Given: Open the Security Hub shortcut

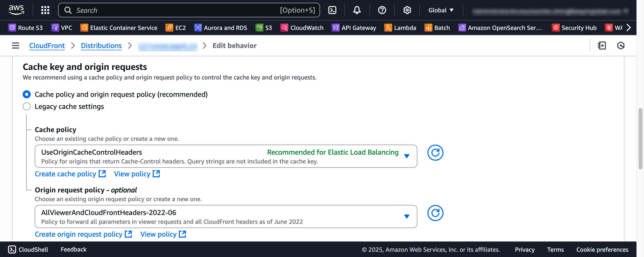Looking at the screenshot, I should pyautogui.click(x=574, y=28).
